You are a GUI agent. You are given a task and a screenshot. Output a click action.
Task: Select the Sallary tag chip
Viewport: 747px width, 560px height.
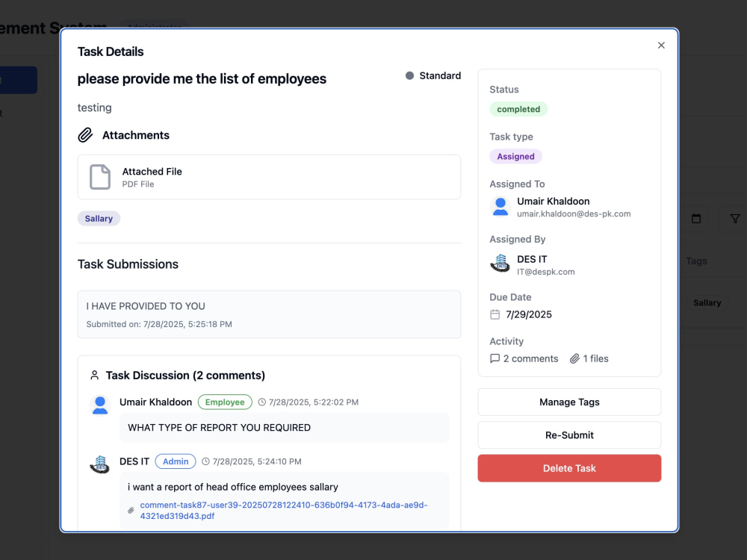[x=99, y=219]
